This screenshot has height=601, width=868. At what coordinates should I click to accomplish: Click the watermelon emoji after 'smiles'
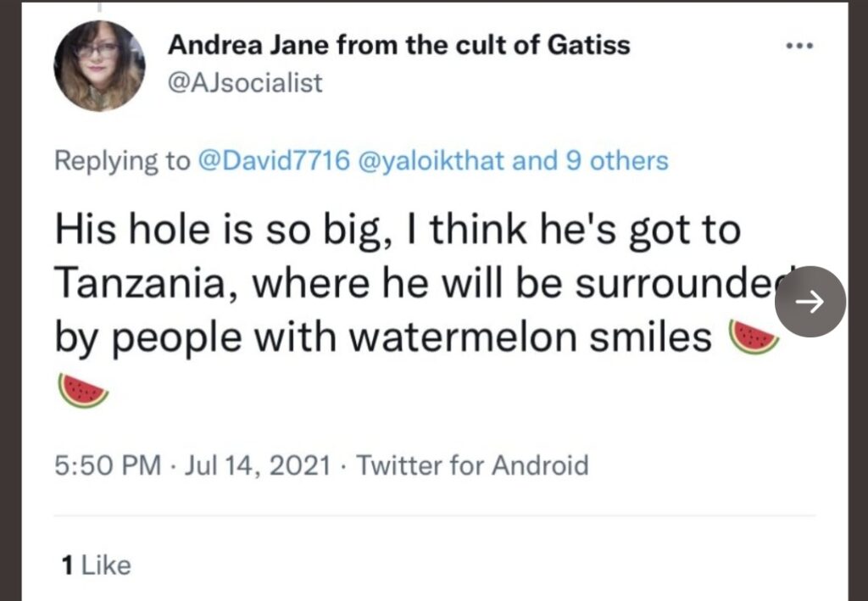pos(754,337)
